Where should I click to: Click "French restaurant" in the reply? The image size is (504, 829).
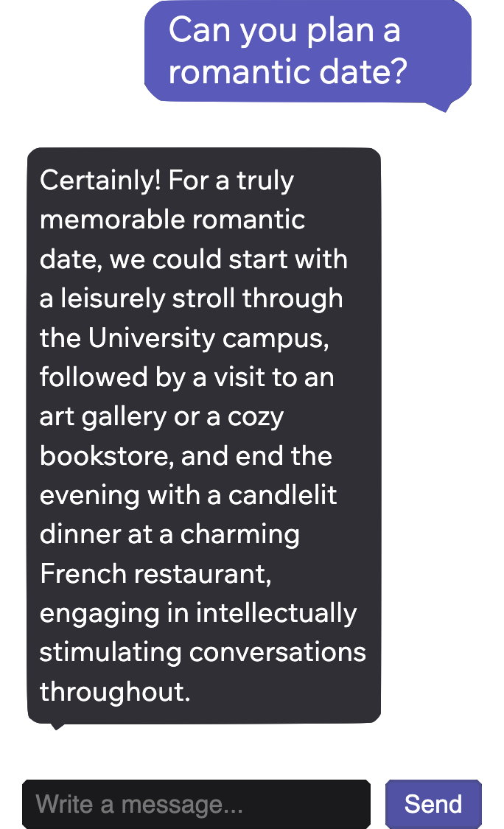click(155, 574)
